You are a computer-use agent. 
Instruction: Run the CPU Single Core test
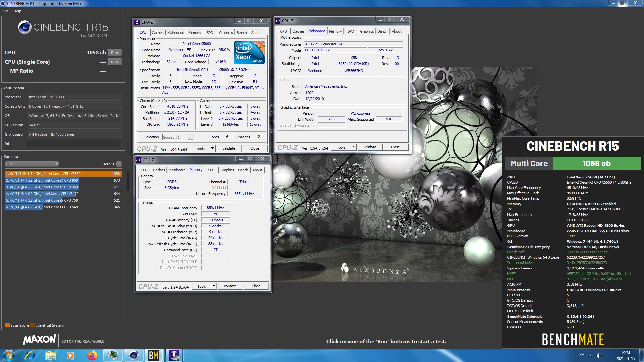(x=114, y=62)
